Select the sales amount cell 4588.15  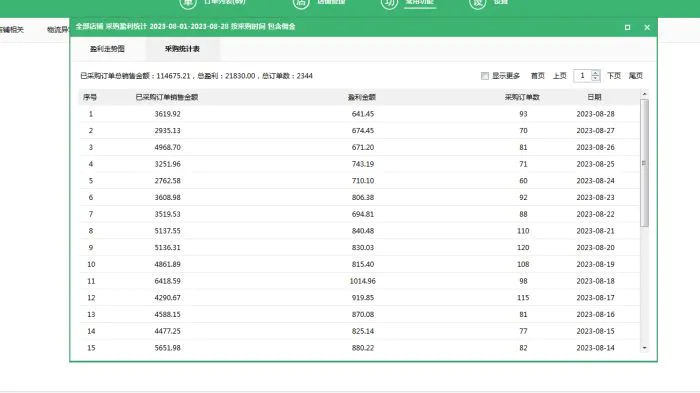(167, 314)
